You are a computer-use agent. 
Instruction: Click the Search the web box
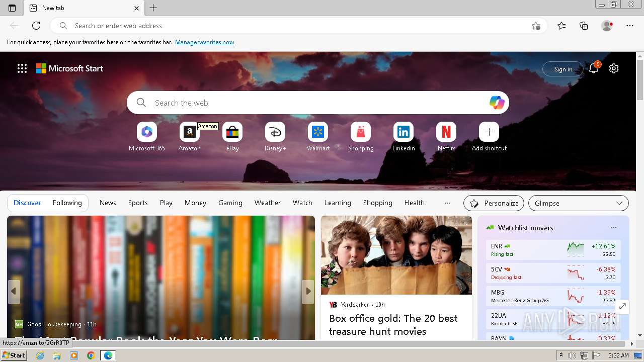click(318, 103)
